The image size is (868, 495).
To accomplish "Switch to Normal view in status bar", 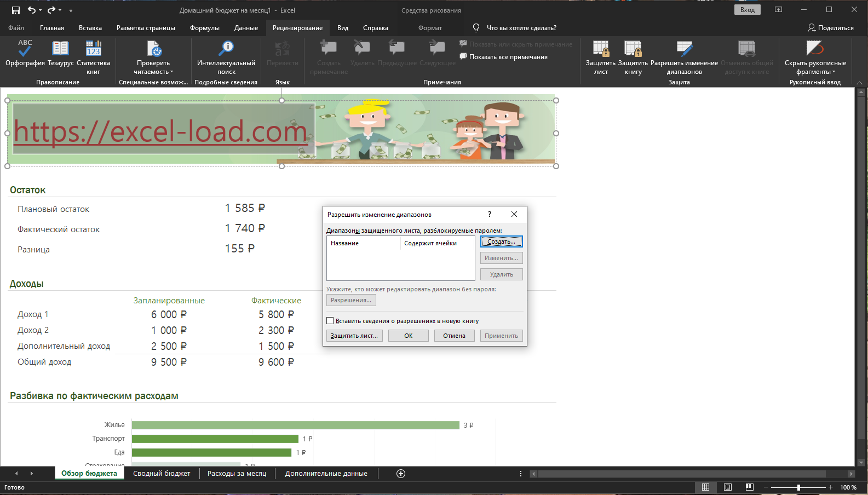I will point(705,487).
